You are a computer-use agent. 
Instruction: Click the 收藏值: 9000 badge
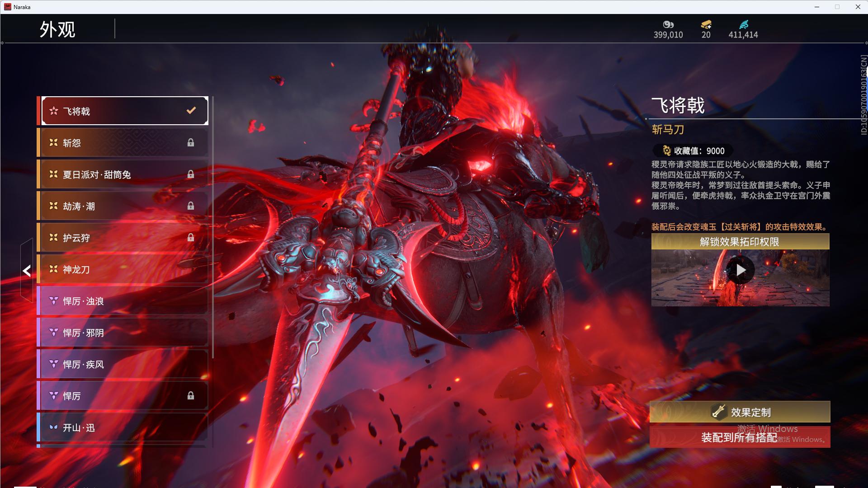tap(693, 150)
